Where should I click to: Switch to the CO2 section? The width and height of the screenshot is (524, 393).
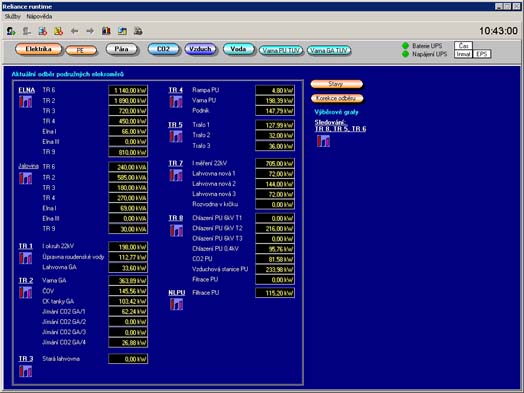163,49
